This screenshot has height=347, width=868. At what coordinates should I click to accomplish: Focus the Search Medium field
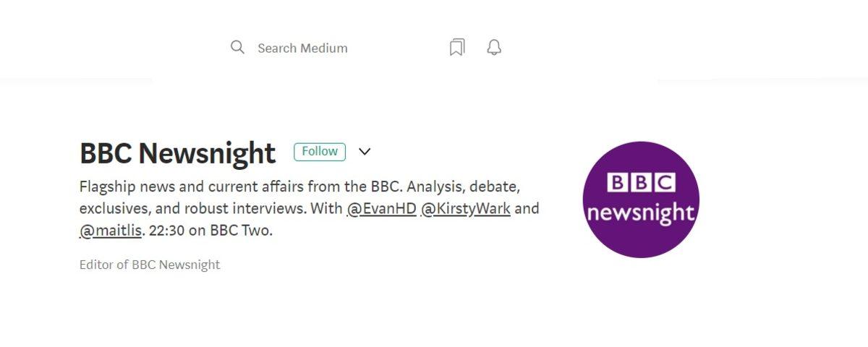tap(302, 48)
